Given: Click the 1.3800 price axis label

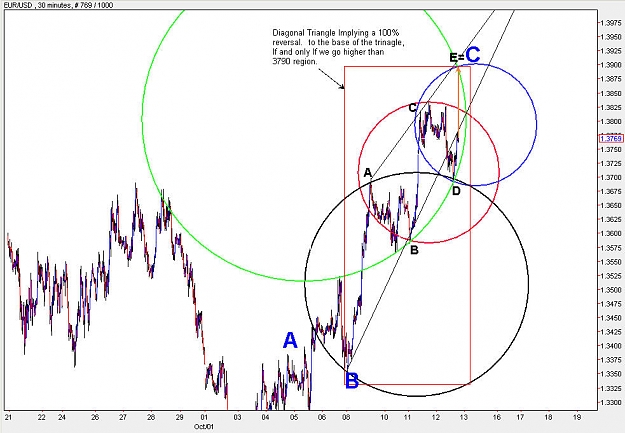Looking at the screenshot, I should coord(611,121).
